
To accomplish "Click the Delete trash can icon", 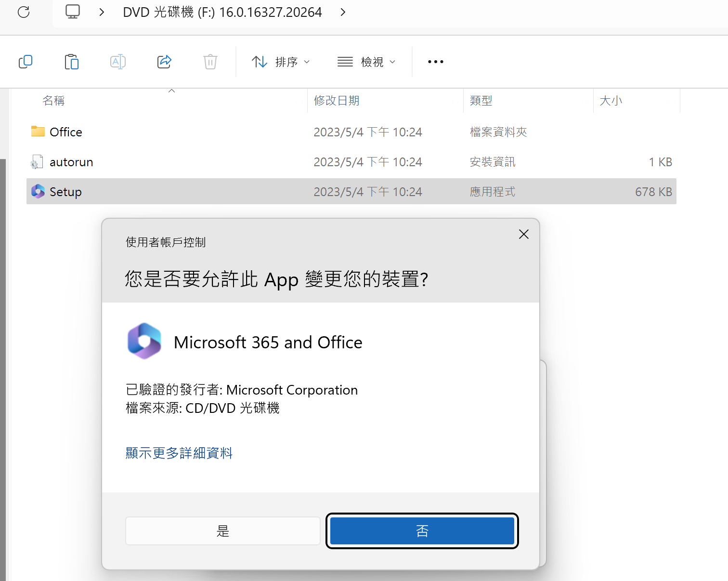I will click(210, 62).
